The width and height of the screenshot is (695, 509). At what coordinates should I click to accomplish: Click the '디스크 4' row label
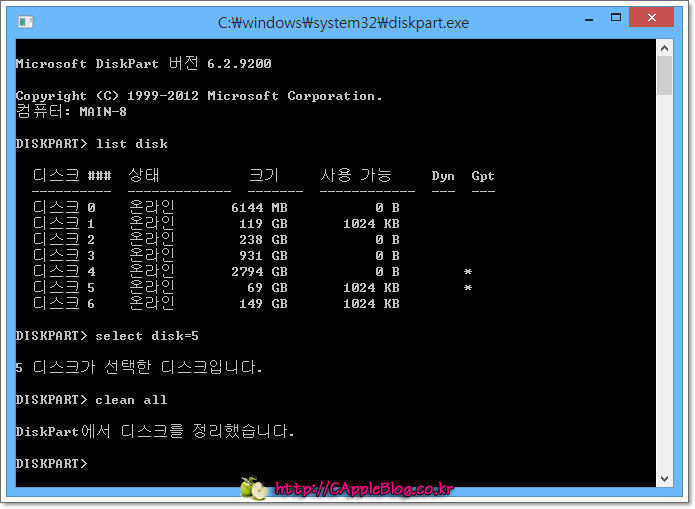[x=64, y=271]
